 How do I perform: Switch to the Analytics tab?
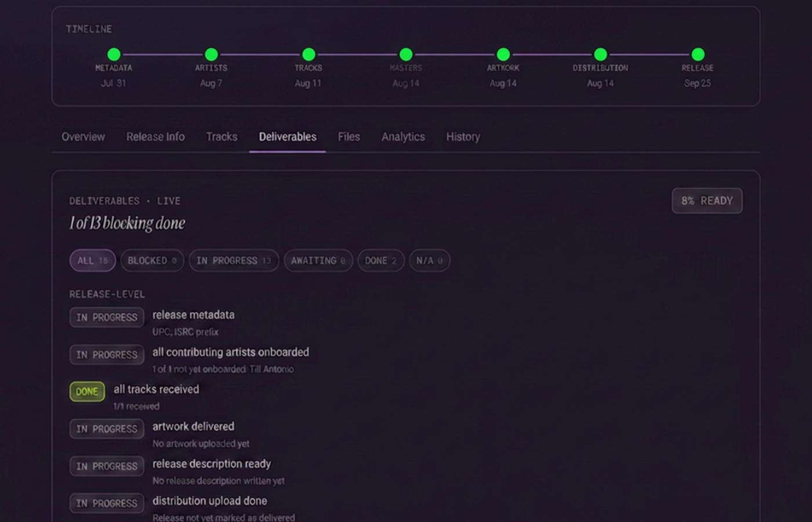pyautogui.click(x=403, y=137)
